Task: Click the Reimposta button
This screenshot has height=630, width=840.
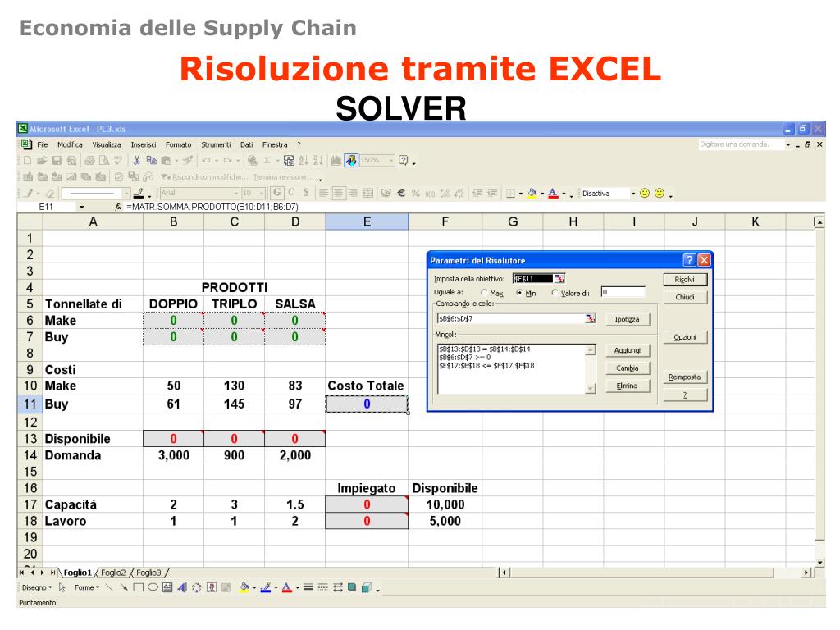Action: tap(685, 377)
